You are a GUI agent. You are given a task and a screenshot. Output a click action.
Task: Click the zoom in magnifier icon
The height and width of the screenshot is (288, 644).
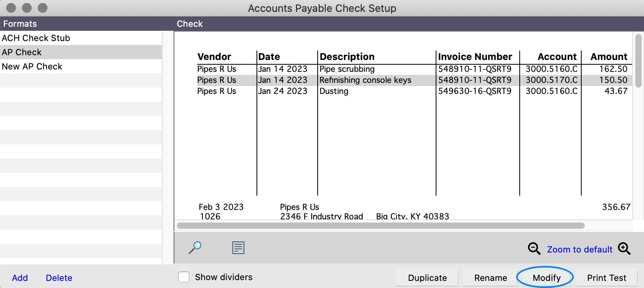coord(624,249)
